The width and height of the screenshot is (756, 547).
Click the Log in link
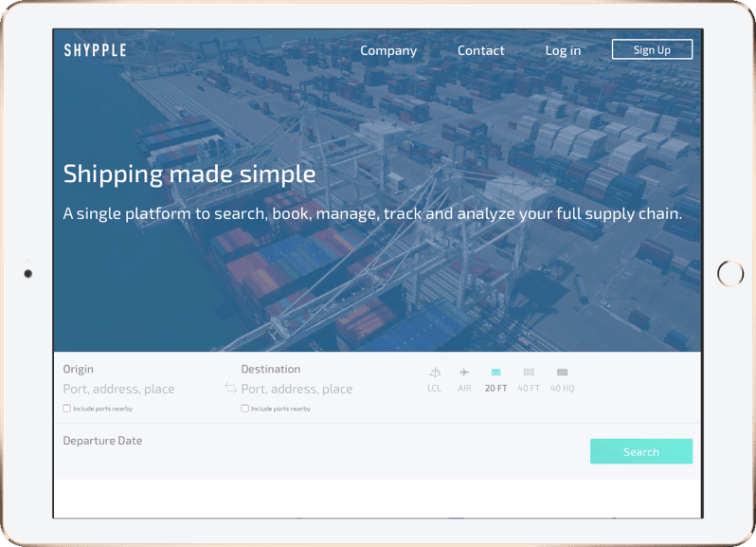(x=563, y=50)
